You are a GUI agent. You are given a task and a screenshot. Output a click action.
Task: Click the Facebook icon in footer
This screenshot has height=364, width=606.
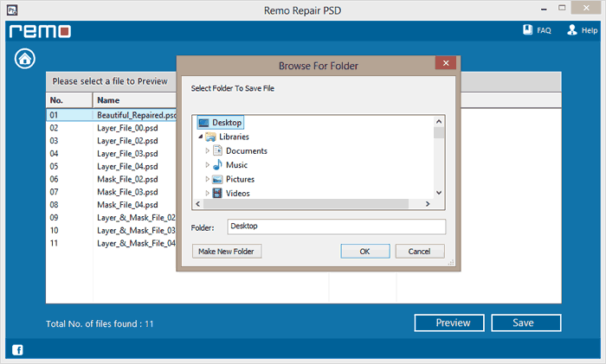pyautogui.click(x=17, y=349)
